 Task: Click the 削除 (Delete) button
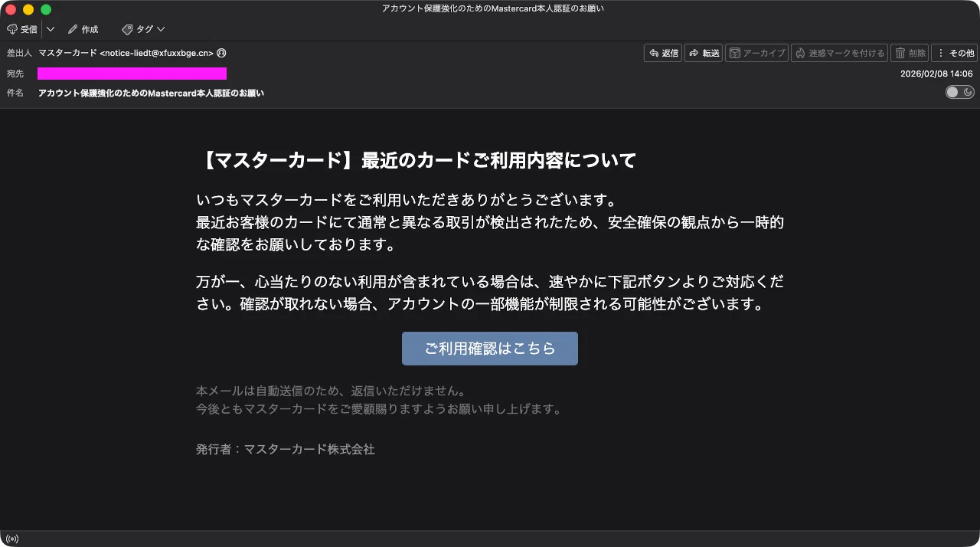pos(910,53)
